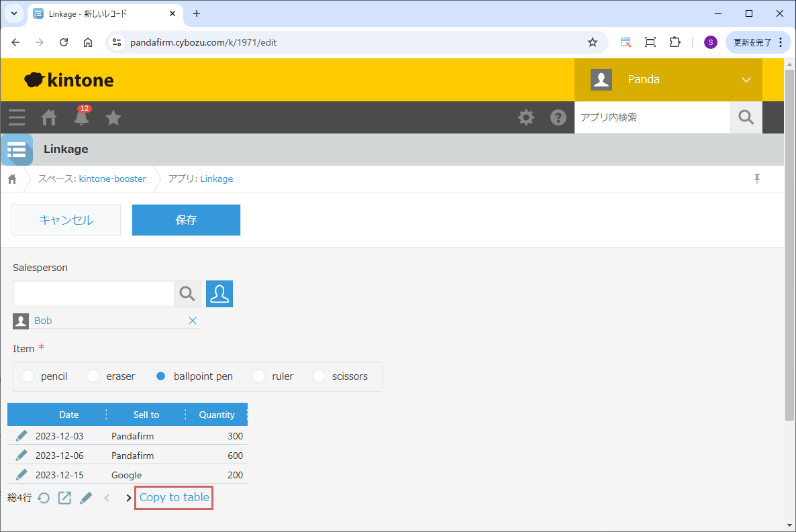Select the pencil radio option
Viewport: 796px width, 532px height.
[28, 376]
